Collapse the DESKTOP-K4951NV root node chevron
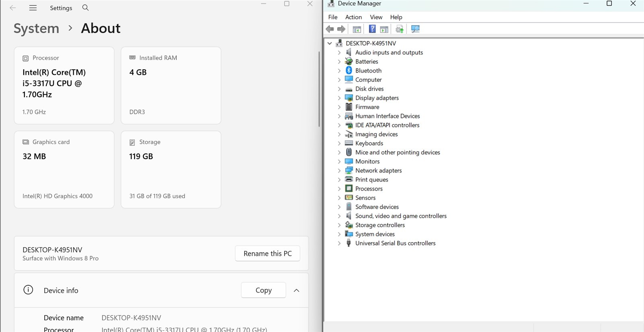 coord(330,43)
